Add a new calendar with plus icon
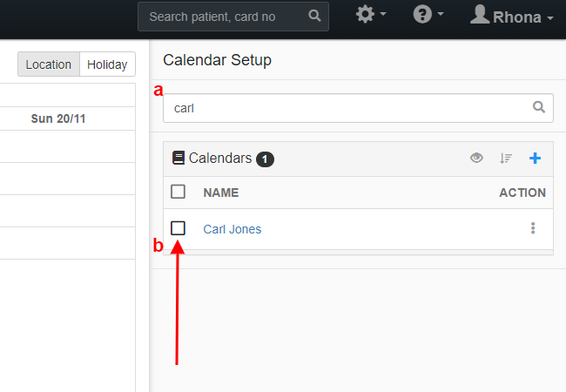The width and height of the screenshot is (566, 392). (535, 158)
